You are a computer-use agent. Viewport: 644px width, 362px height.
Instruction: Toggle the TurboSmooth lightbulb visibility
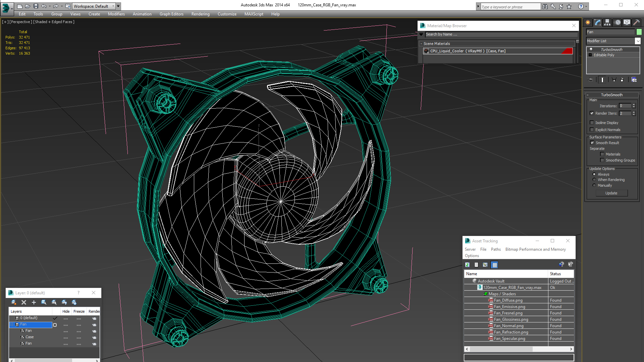tap(591, 49)
